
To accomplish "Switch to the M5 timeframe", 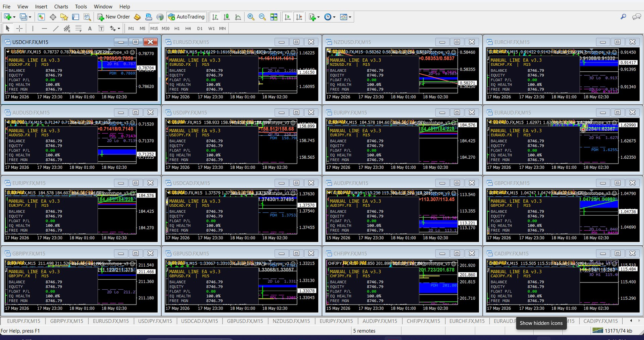I will [x=142, y=29].
